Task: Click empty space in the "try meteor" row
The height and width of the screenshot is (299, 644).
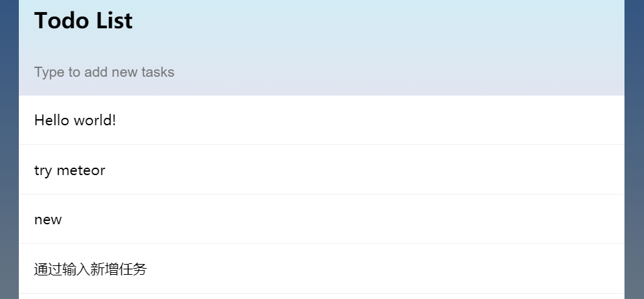Action: pyautogui.click(x=370, y=170)
